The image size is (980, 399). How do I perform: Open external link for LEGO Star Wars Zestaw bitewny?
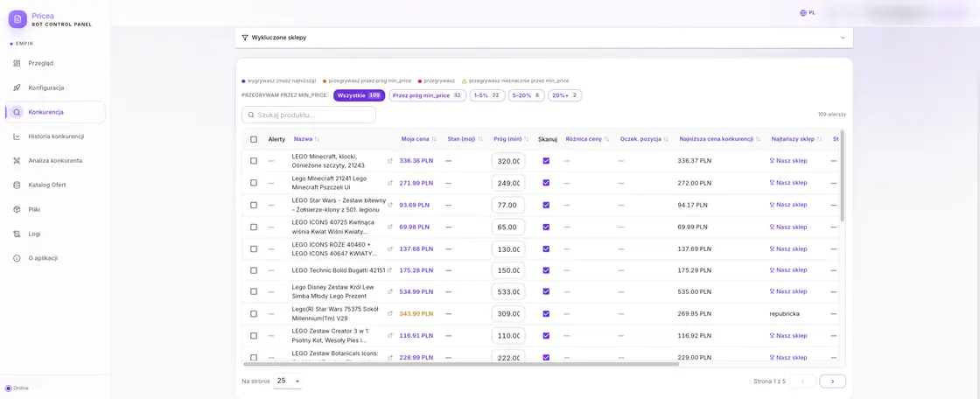click(390, 205)
